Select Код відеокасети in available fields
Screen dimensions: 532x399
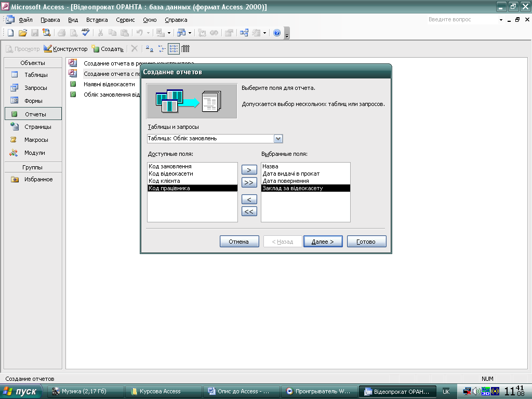[192, 174]
